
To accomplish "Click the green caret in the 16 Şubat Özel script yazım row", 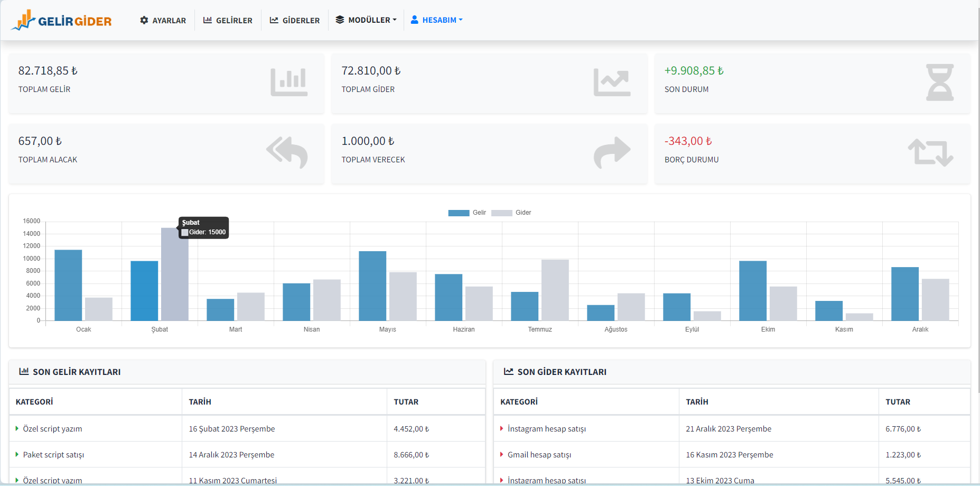I will 17,428.
